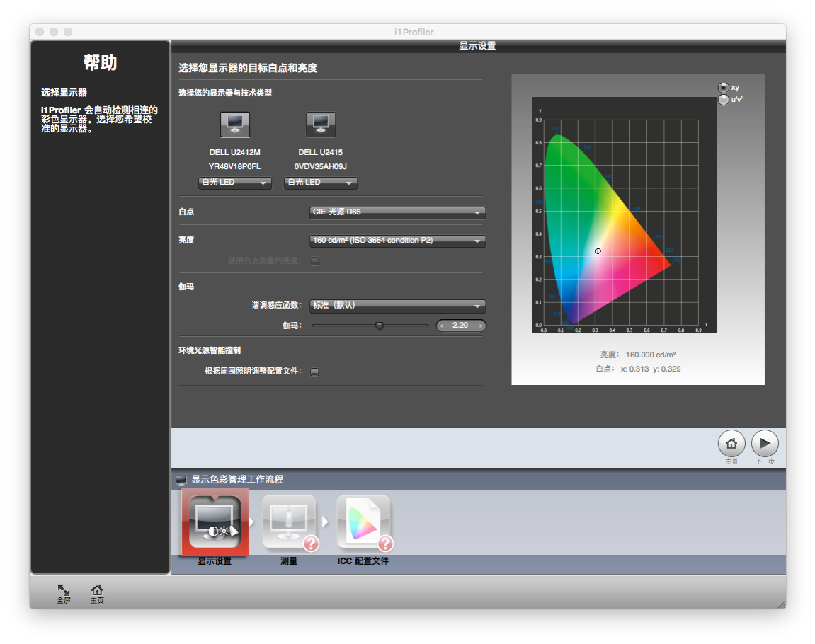This screenshot has width=815, height=644.
Task: Select the xy radio button
Action: pyautogui.click(x=724, y=87)
